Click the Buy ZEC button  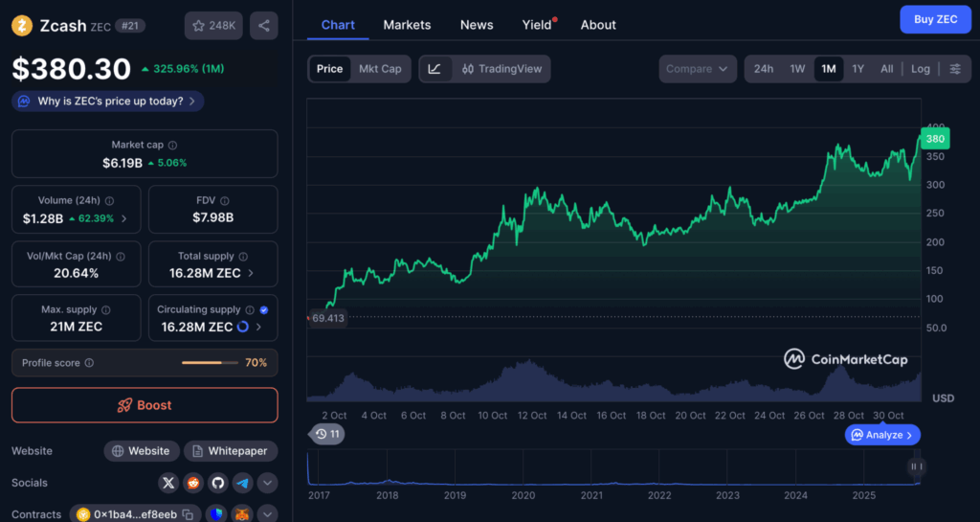click(935, 19)
